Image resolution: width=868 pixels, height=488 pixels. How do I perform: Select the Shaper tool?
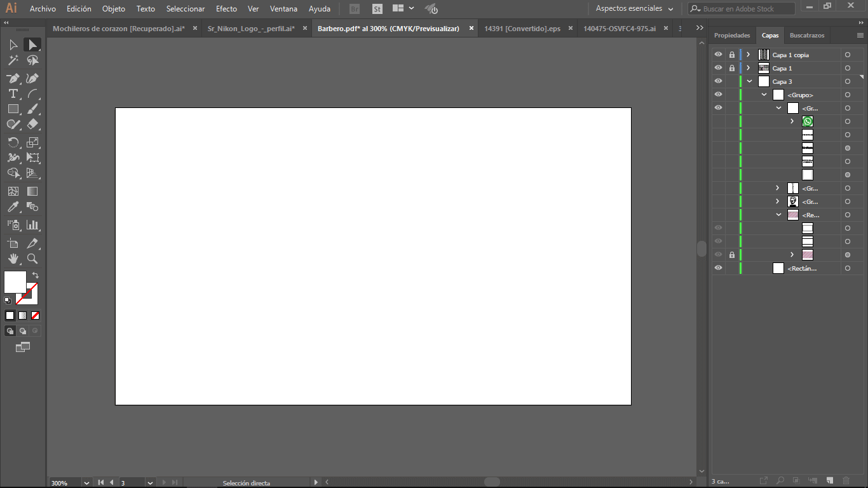[x=13, y=125]
